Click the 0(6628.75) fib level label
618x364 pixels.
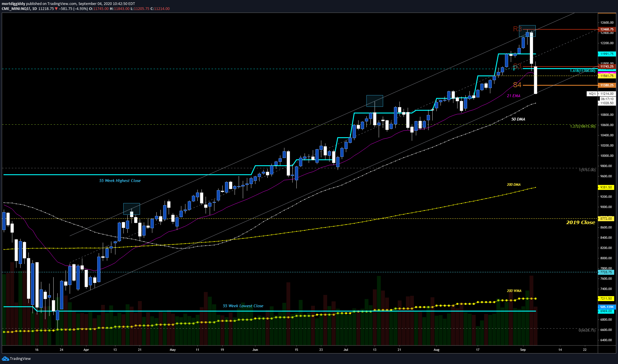tap(587, 330)
